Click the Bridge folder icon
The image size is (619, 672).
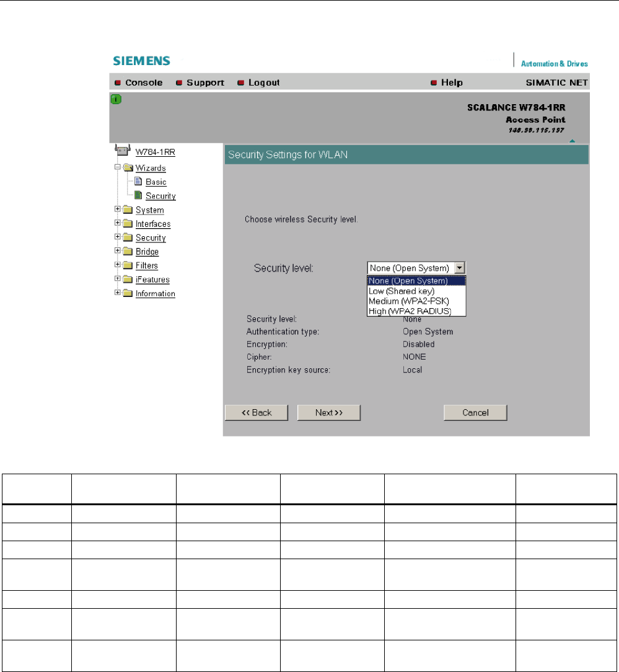pos(128,251)
